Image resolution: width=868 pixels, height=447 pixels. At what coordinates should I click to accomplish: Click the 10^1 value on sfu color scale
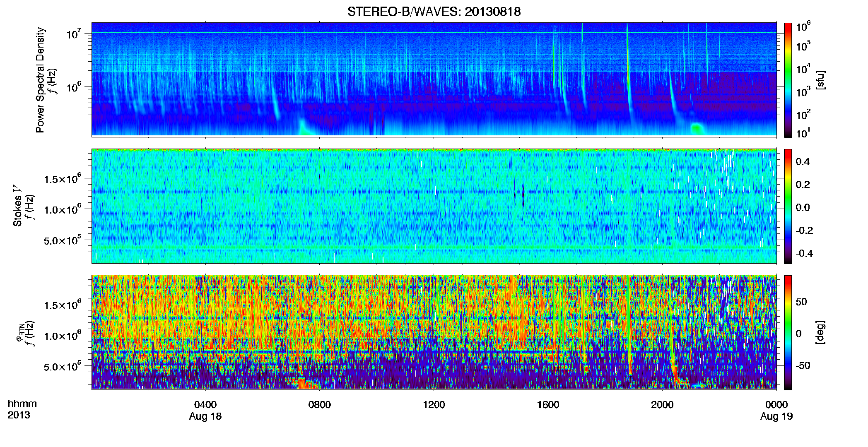tap(803, 133)
